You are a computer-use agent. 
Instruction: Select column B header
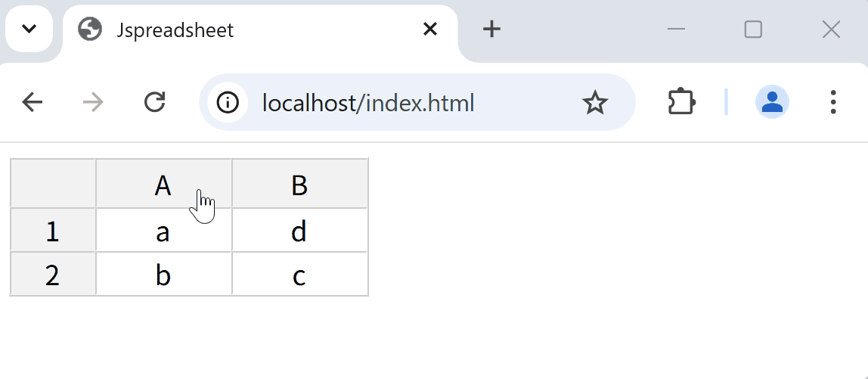tap(299, 184)
